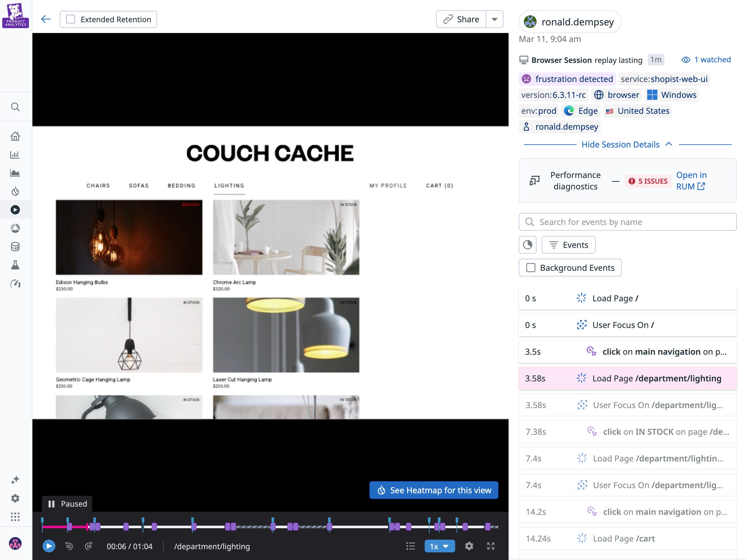
Task: Open search from the left sidebar
Action: (15, 107)
